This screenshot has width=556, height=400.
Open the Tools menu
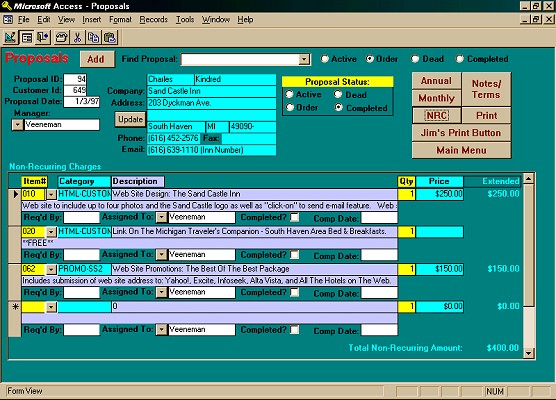tap(185, 20)
